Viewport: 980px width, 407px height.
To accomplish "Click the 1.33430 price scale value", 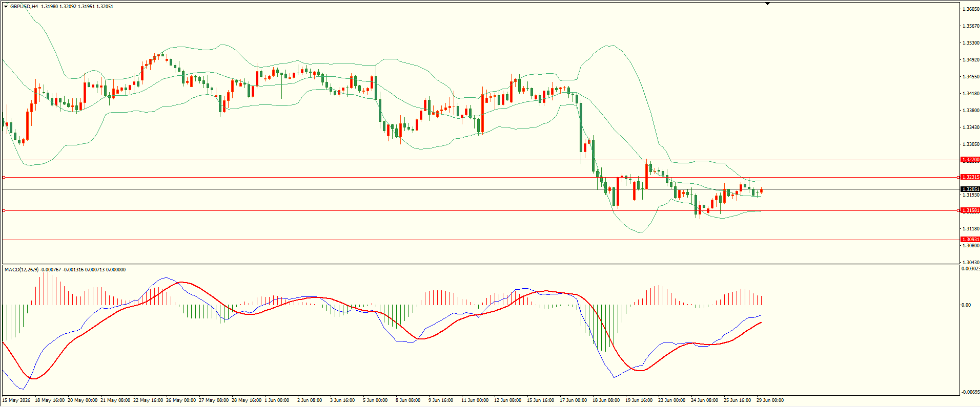I will click(971, 127).
